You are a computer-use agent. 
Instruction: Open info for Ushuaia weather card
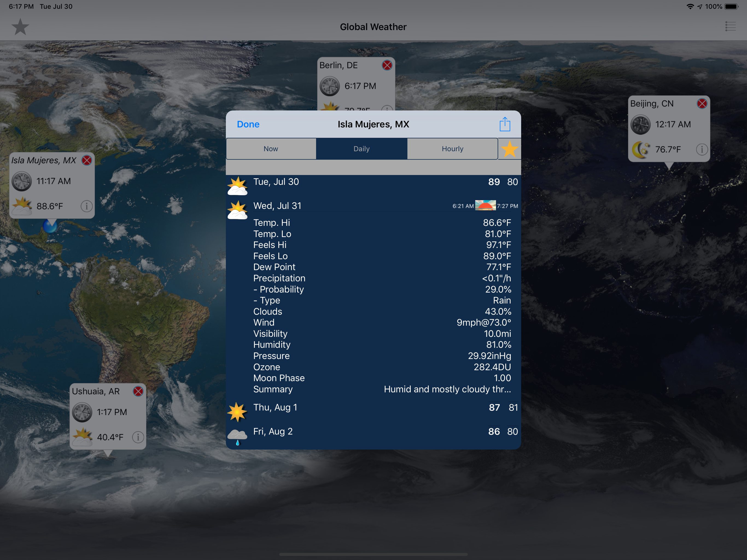point(138,437)
